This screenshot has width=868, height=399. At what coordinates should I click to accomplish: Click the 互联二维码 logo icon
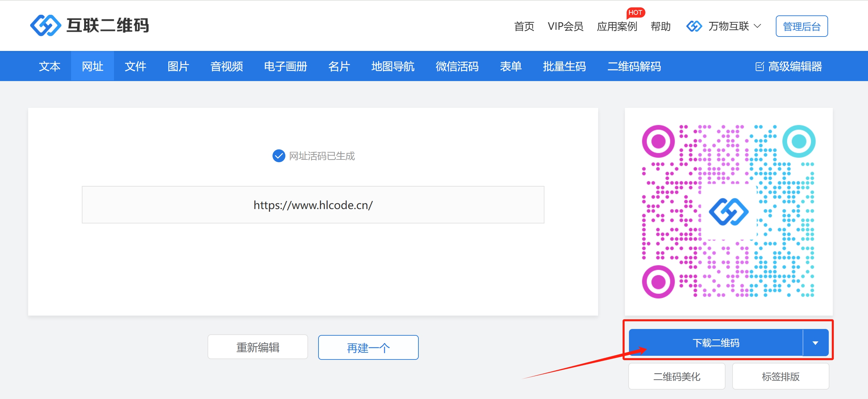[46, 25]
